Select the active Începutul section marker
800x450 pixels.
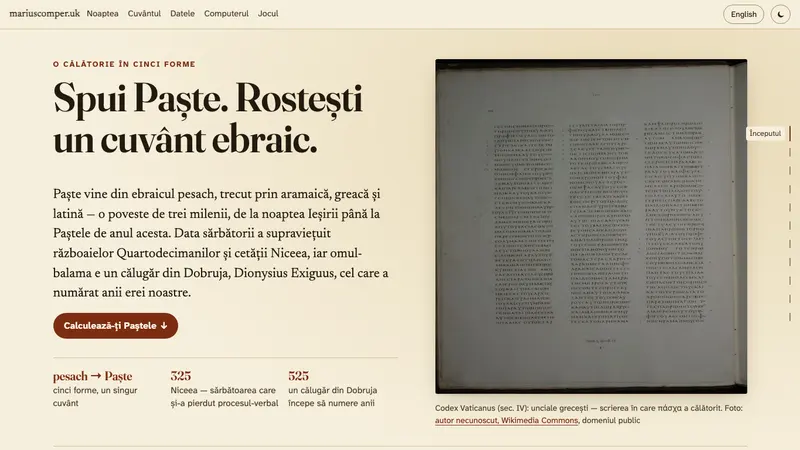[x=790, y=134]
